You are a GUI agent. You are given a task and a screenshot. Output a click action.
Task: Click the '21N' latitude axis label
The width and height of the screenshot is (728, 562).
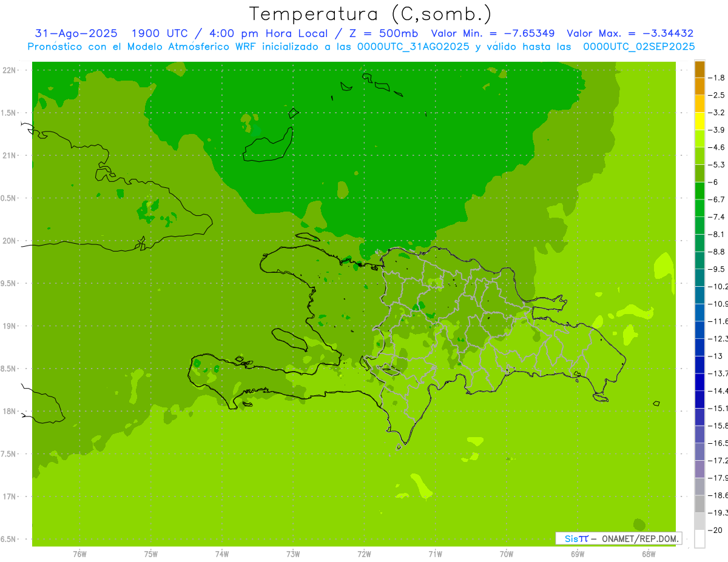[x=9, y=155]
